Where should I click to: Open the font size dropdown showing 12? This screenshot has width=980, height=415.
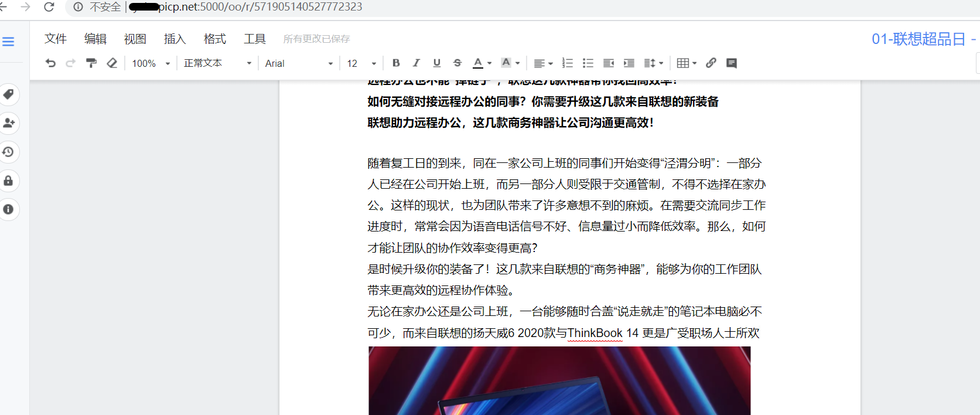click(x=361, y=63)
